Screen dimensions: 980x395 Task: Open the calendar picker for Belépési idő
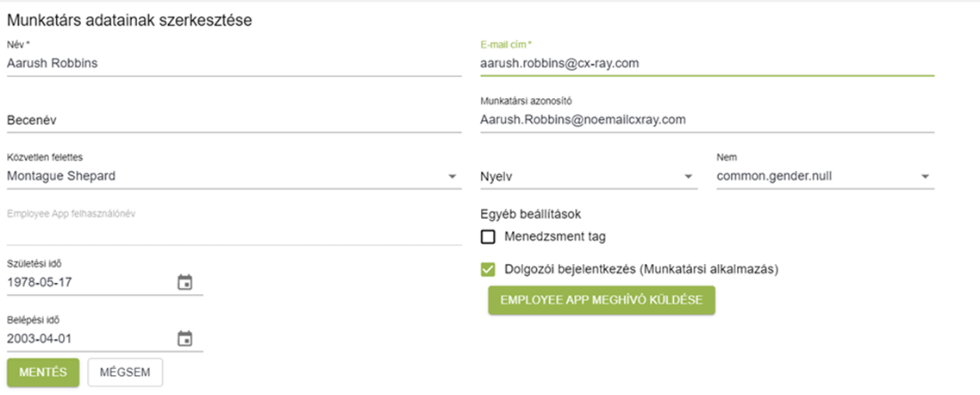tap(184, 339)
